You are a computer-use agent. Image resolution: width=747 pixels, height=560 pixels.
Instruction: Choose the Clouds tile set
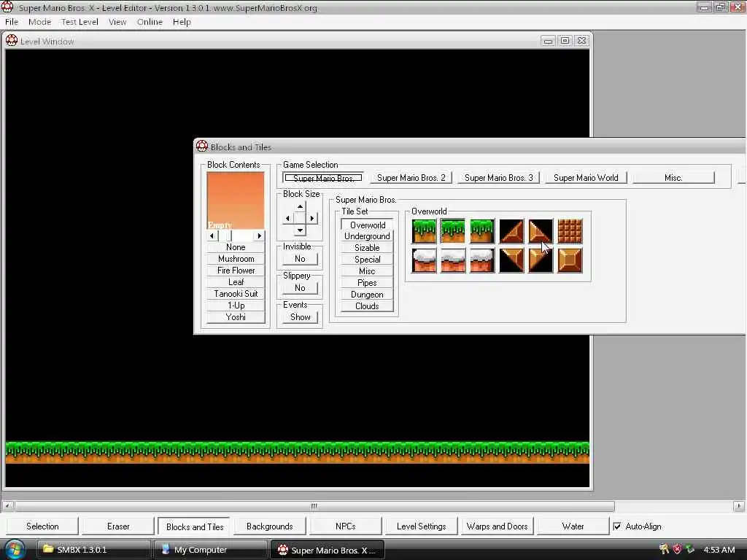tap(368, 306)
